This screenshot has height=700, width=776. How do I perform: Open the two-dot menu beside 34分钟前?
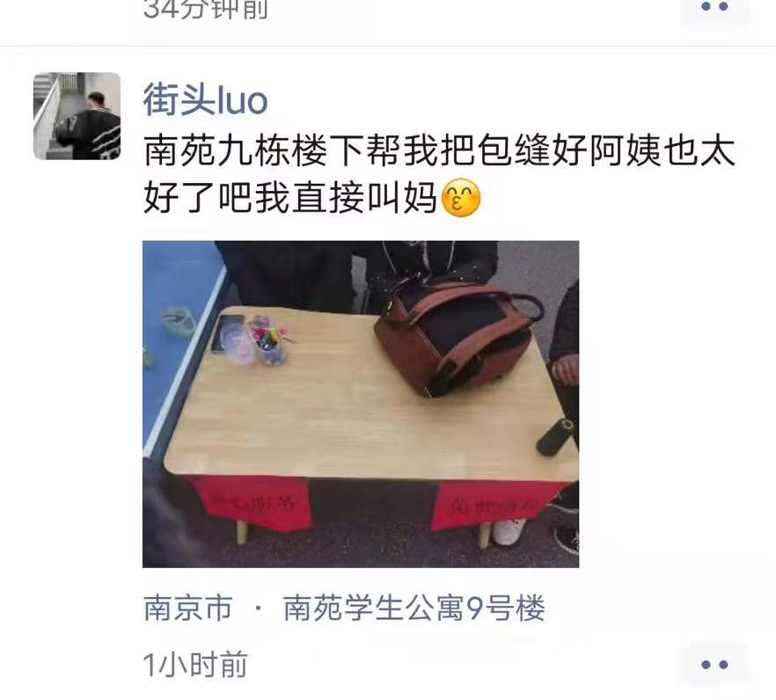point(714,8)
